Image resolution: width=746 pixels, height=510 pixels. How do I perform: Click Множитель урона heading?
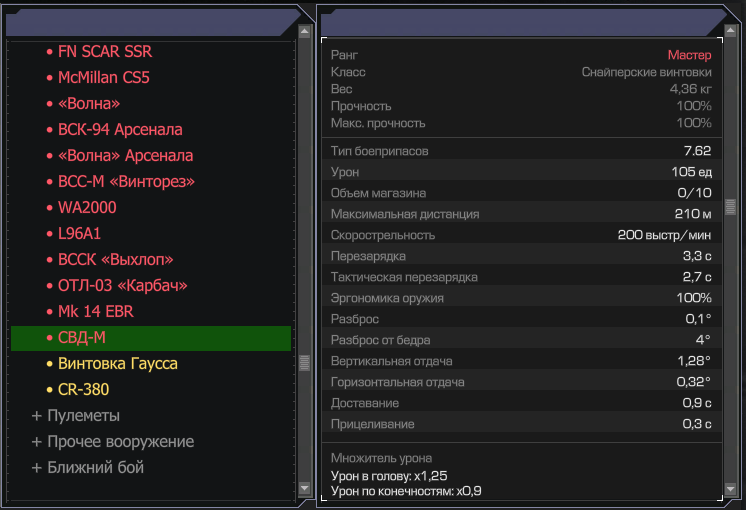tap(382, 458)
